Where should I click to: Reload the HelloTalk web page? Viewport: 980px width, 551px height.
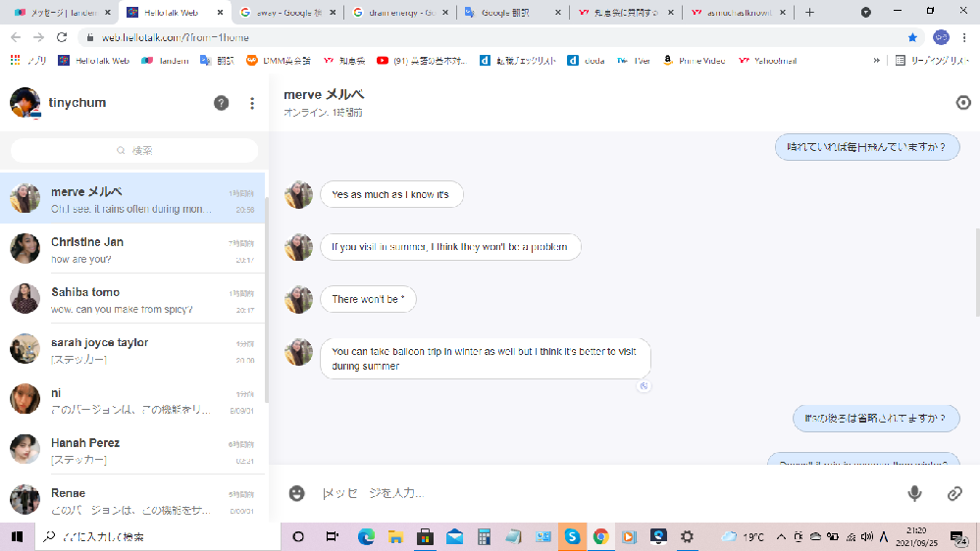tap(62, 37)
